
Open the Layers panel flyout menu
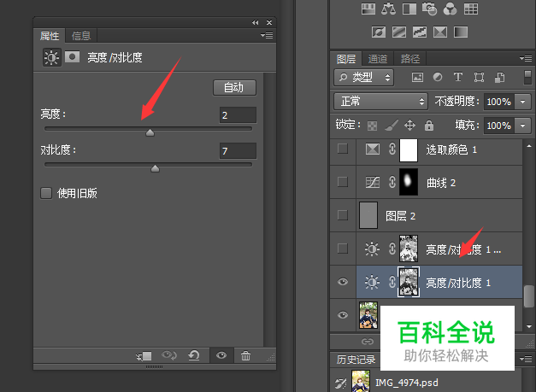(526, 58)
